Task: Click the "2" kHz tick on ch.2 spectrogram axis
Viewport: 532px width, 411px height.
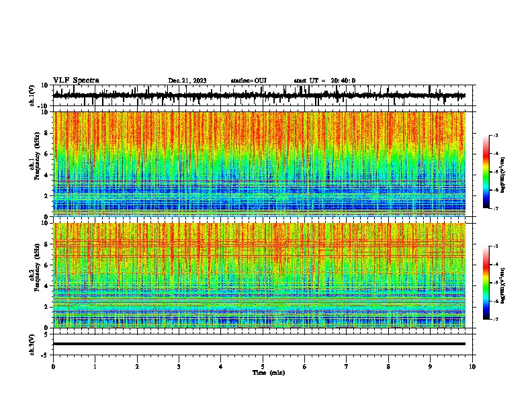Action: pos(47,307)
